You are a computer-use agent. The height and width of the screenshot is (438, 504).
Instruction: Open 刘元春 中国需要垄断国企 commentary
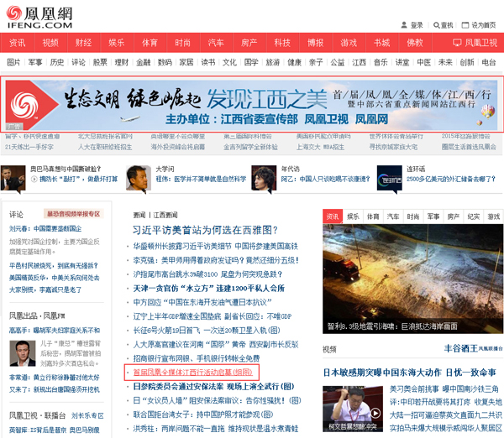click(45, 228)
